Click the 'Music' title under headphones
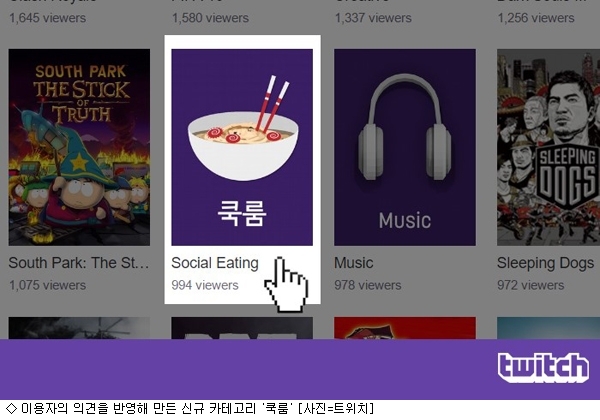600x420 pixels. coord(354,263)
